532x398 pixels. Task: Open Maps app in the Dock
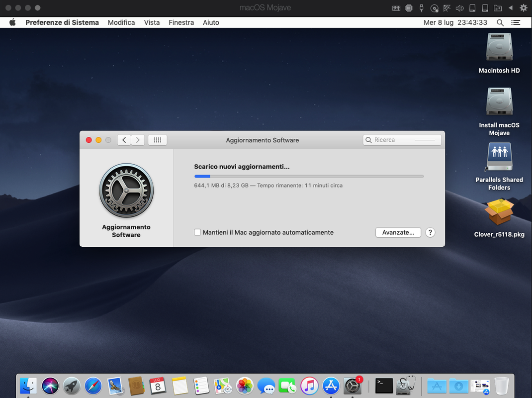223,386
